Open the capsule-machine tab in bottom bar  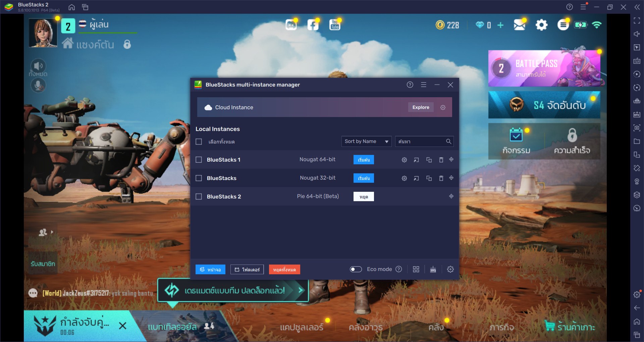pos(302,327)
